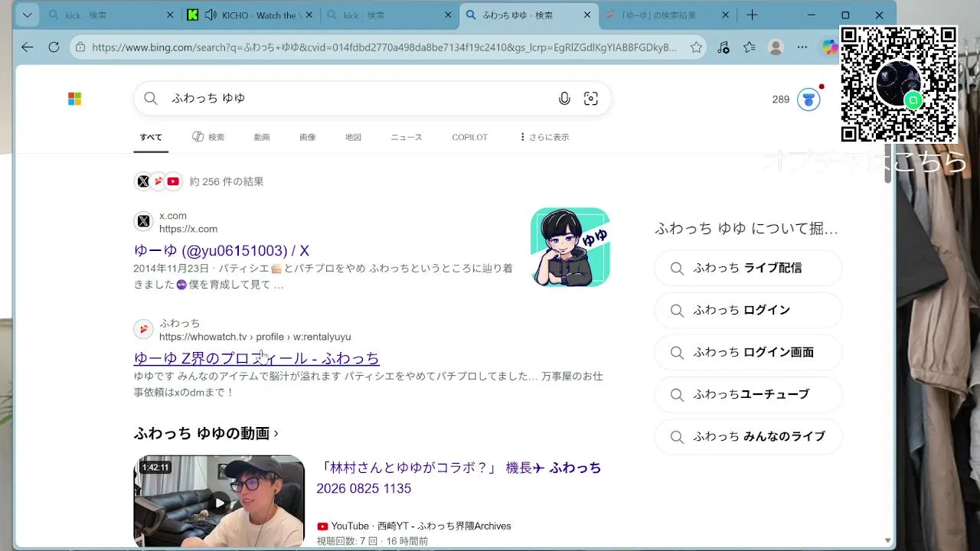Select the 地図 search tab
Image resolution: width=980 pixels, height=551 pixels.
[x=353, y=137]
